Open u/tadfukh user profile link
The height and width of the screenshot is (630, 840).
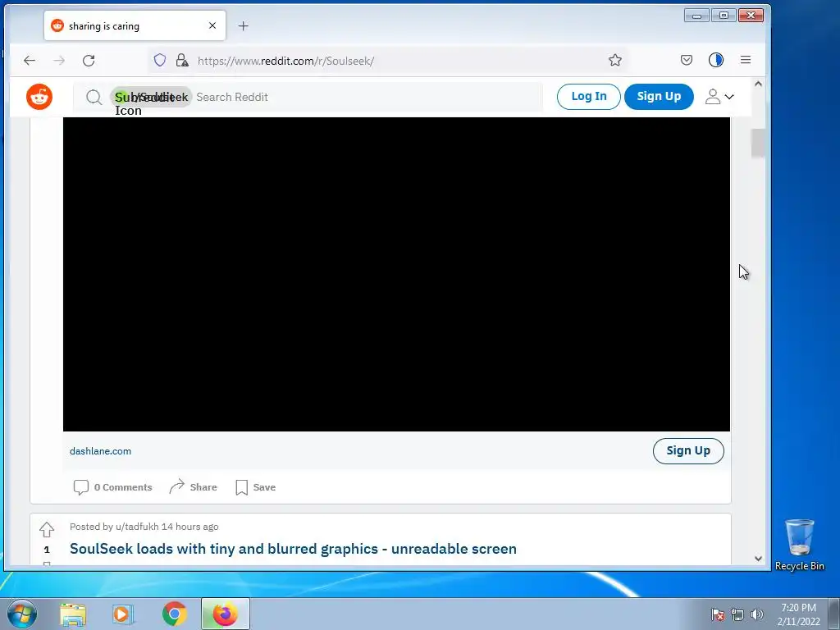(137, 527)
